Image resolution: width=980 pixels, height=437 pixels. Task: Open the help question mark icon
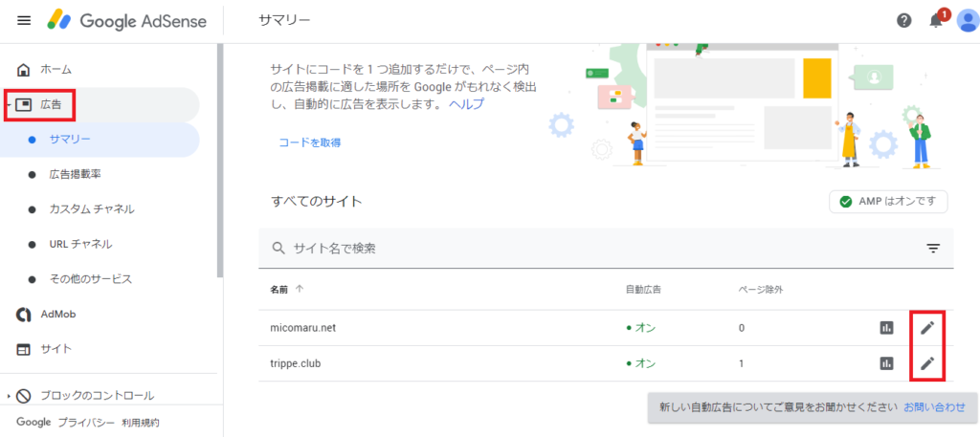click(x=903, y=21)
